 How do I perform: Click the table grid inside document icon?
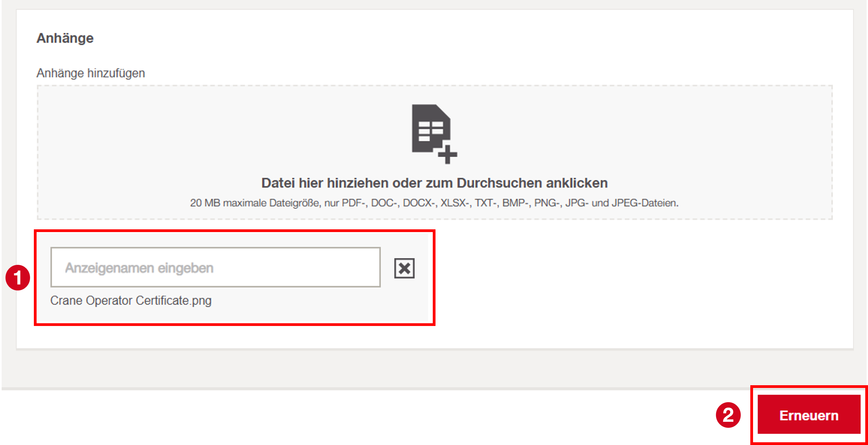431,131
